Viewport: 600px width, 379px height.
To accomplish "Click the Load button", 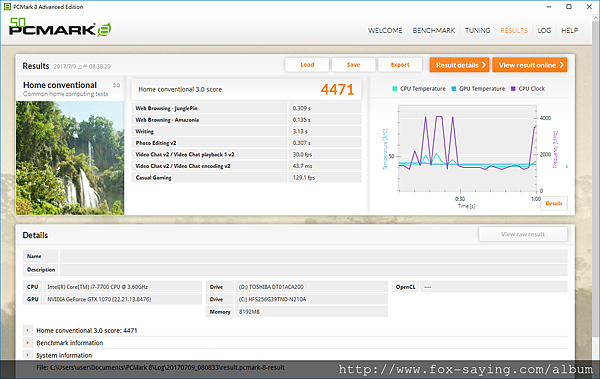I will click(307, 65).
